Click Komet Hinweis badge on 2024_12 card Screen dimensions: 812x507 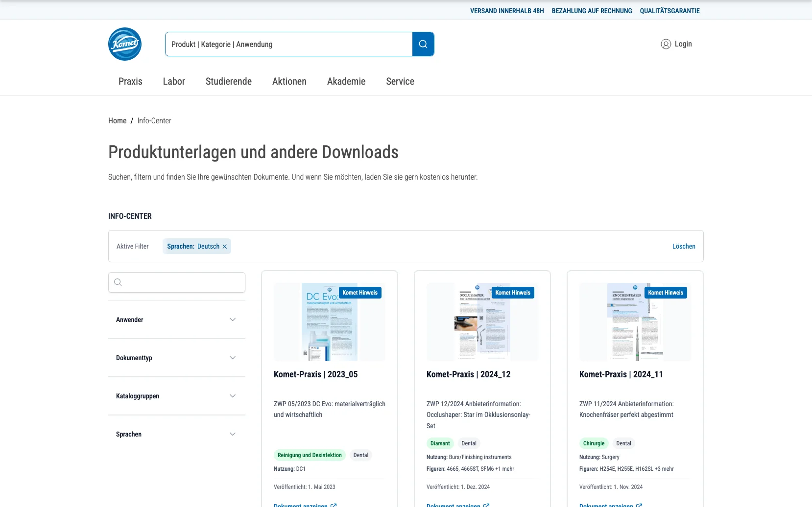click(x=513, y=293)
